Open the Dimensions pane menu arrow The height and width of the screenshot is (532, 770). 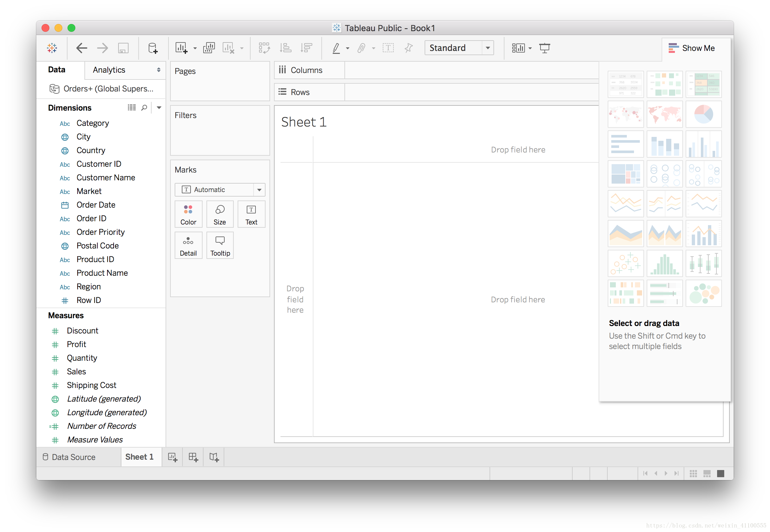159,108
